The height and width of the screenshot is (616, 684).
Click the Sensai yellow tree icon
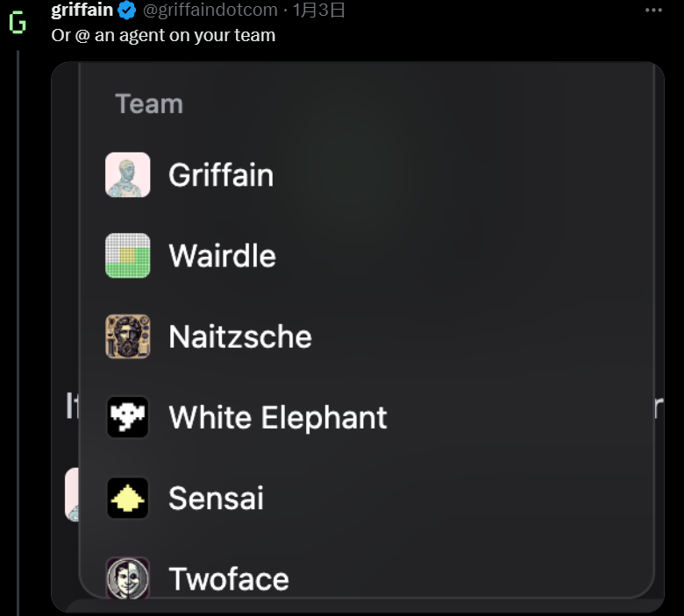[x=128, y=498]
